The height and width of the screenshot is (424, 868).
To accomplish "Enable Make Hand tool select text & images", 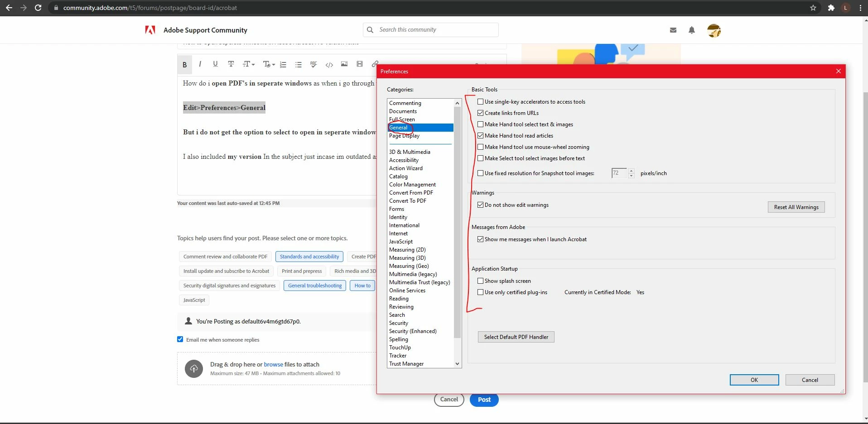I will [481, 124].
